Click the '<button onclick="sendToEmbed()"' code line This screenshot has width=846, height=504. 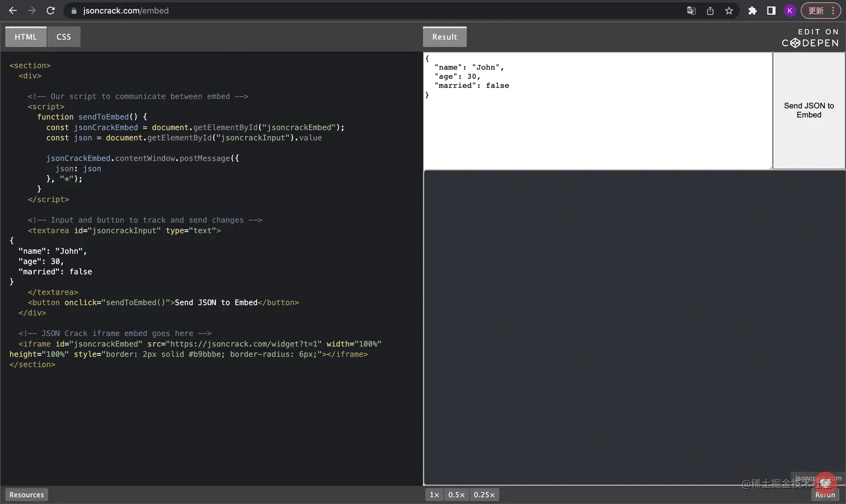(163, 303)
